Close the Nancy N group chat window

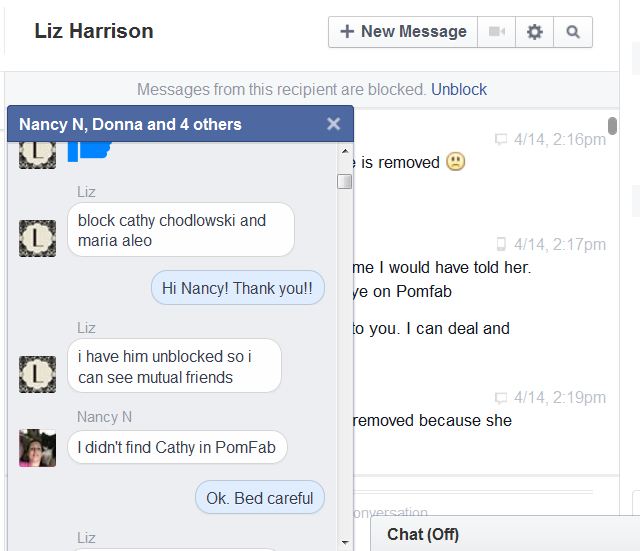tap(333, 124)
